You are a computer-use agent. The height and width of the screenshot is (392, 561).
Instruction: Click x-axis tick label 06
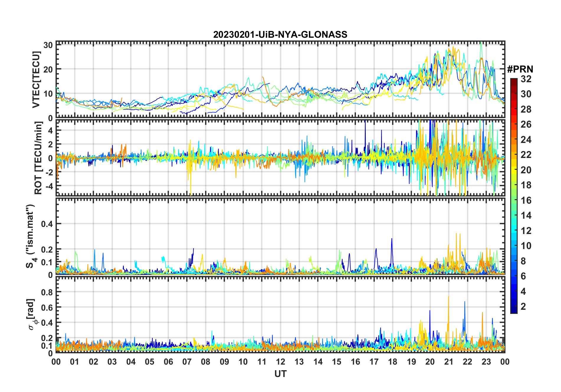(x=168, y=362)
